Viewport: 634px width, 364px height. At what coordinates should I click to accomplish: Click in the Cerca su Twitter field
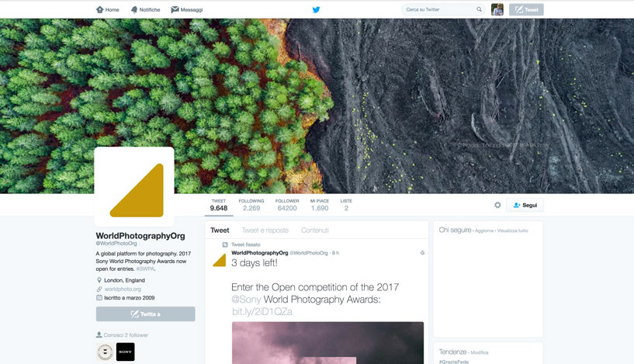(x=439, y=9)
